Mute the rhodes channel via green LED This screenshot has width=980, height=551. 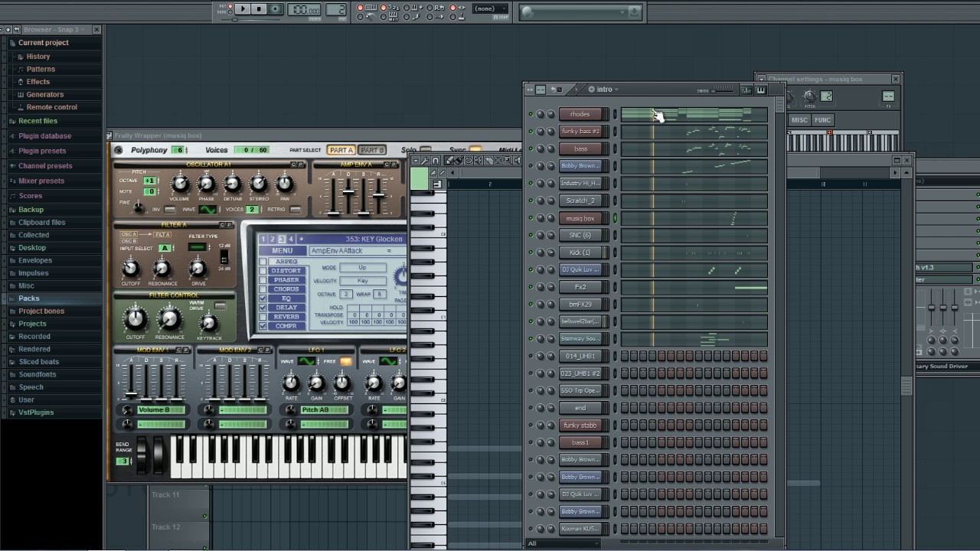(x=531, y=115)
